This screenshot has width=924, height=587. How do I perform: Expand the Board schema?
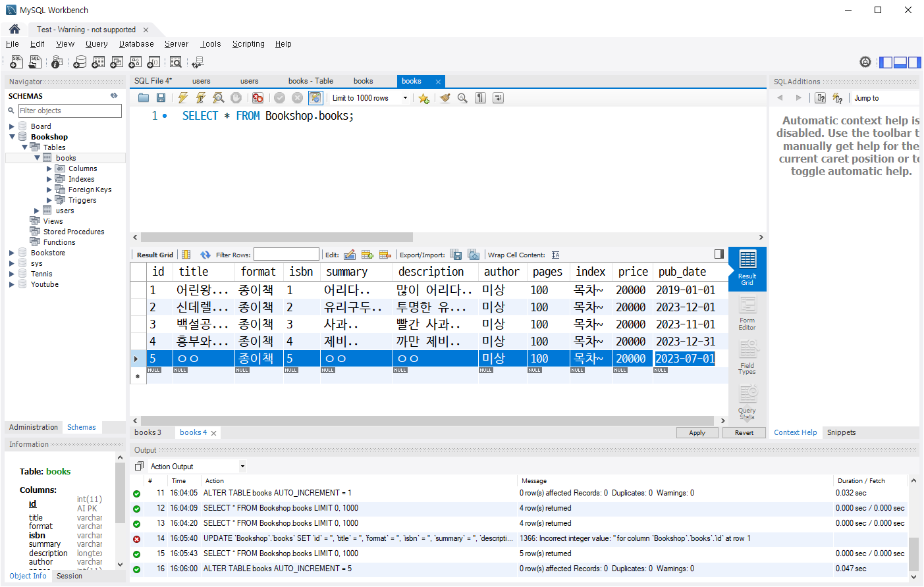(x=11, y=126)
